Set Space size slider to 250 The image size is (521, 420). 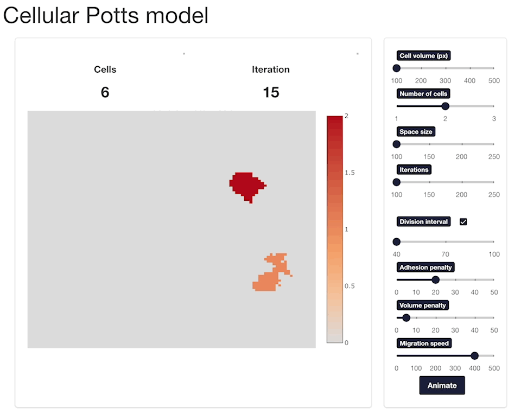click(x=494, y=144)
